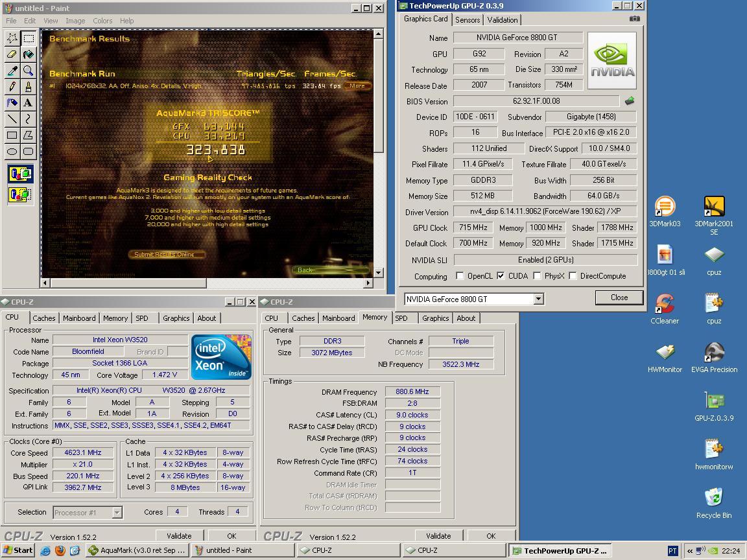Enable the OpenCL checkbox in GPU-Z

coord(460,275)
